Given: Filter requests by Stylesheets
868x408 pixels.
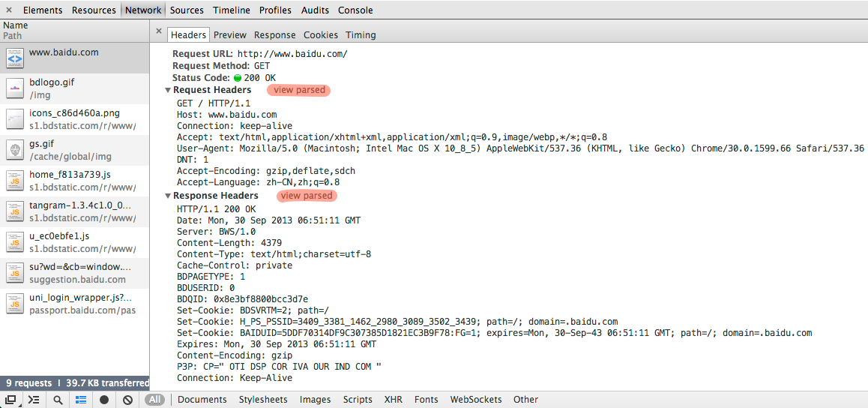Looking at the screenshot, I should 264,399.
